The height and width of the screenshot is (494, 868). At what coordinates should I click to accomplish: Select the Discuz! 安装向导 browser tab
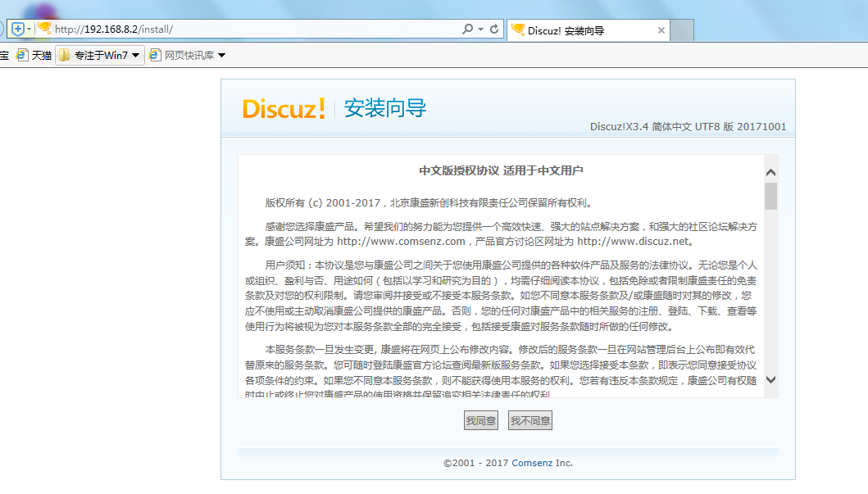pos(588,30)
